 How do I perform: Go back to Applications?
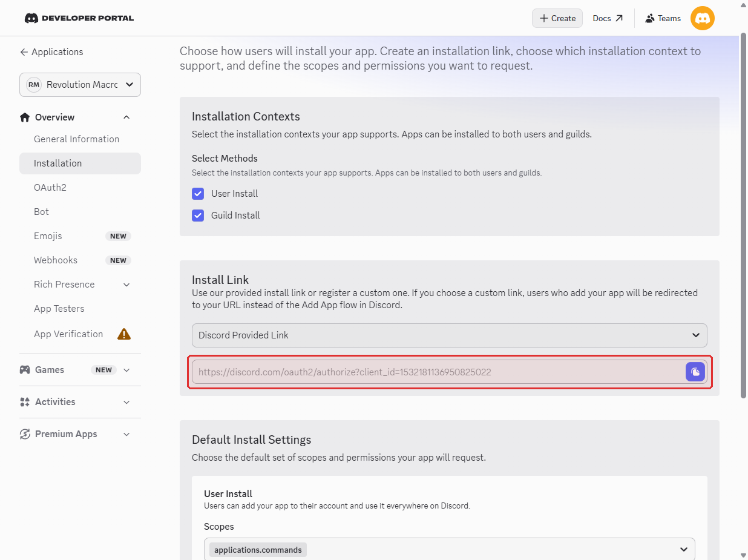tap(51, 52)
